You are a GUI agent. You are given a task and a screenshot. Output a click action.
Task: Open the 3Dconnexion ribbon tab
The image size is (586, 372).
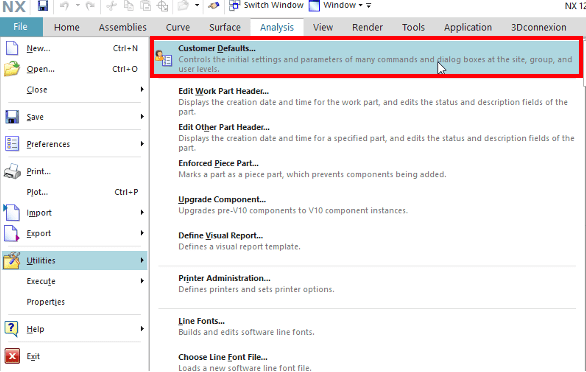(x=539, y=27)
